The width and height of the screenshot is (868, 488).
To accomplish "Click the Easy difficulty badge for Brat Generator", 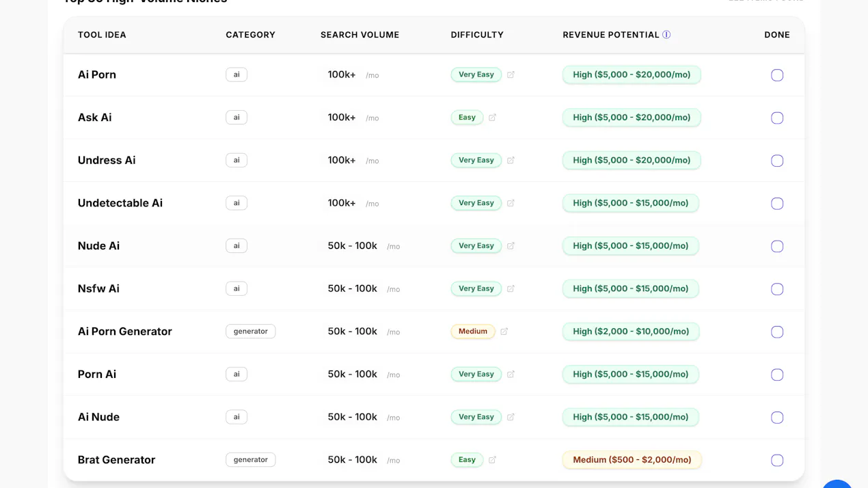I will pyautogui.click(x=467, y=460).
